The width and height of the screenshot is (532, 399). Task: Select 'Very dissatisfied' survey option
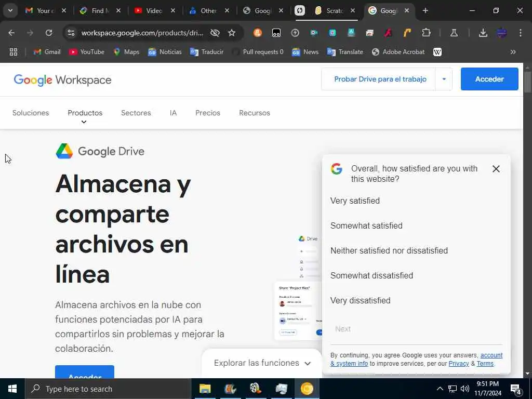[361, 300]
